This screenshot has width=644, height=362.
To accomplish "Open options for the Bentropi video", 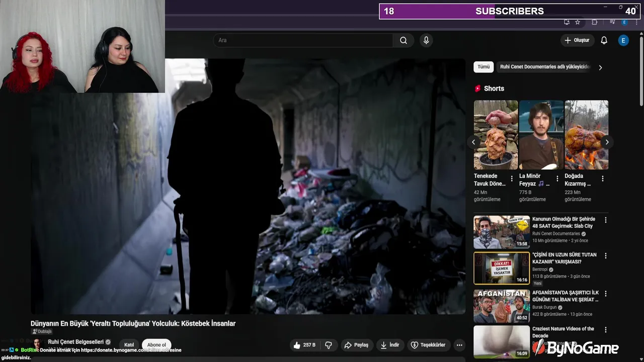I will pos(606,256).
